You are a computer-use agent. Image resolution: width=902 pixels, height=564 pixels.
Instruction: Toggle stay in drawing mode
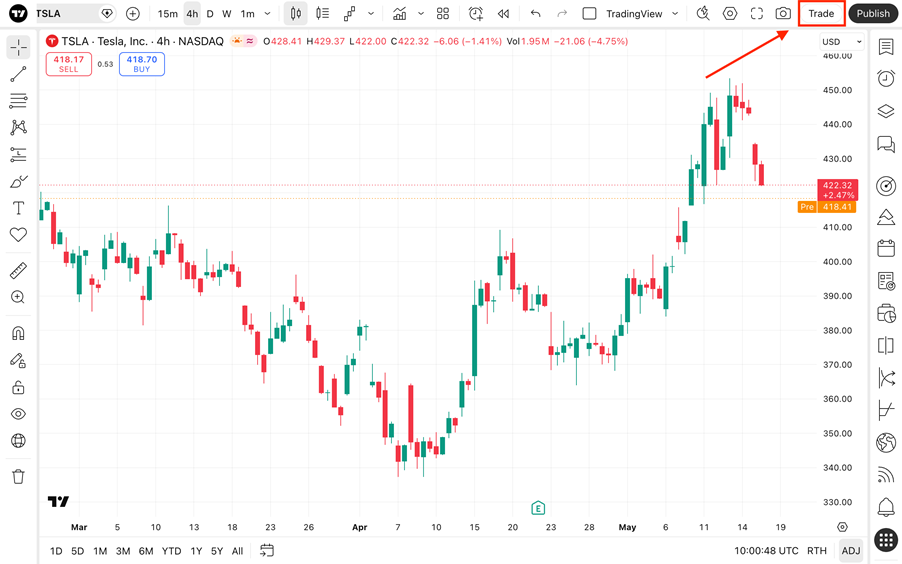18,360
